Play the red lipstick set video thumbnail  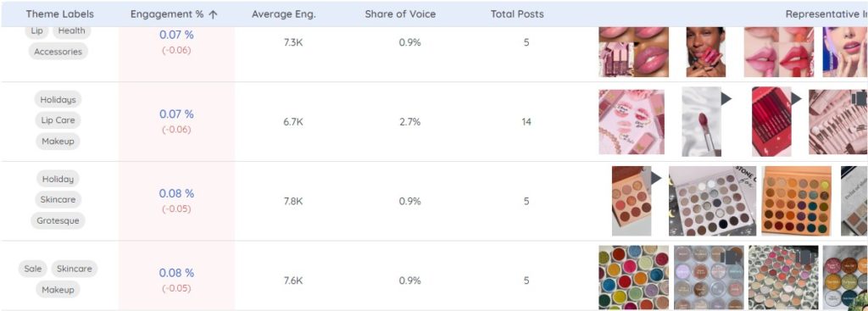pos(771,122)
